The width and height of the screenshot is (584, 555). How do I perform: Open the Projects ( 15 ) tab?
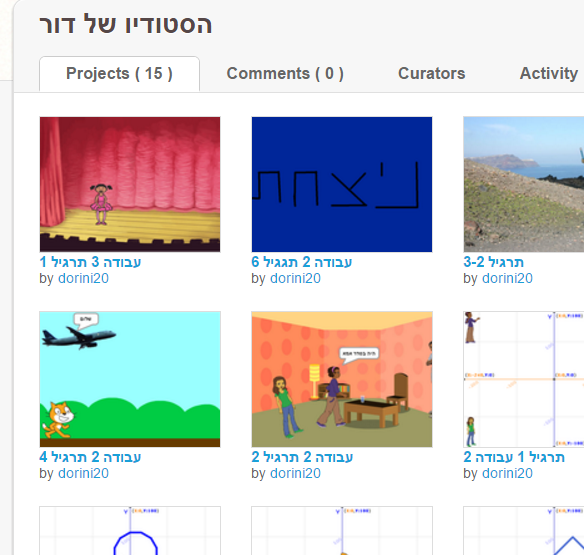tap(119, 73)
